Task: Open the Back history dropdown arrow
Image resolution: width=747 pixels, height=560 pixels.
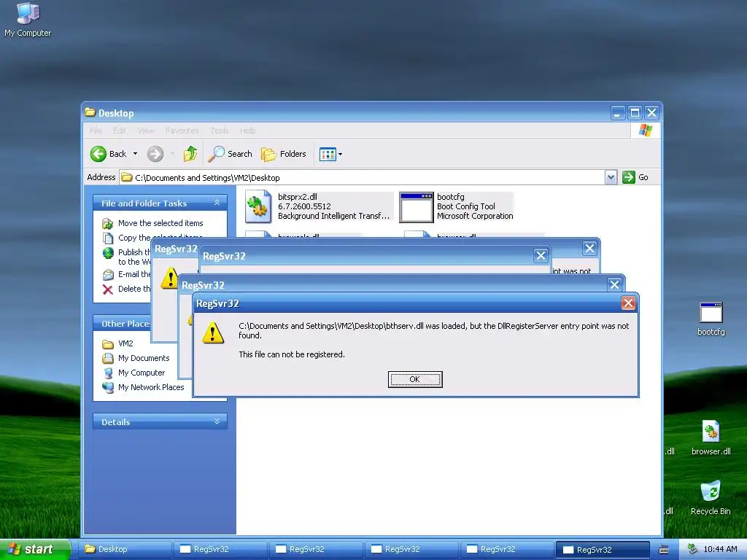Action: coord(135,154)
